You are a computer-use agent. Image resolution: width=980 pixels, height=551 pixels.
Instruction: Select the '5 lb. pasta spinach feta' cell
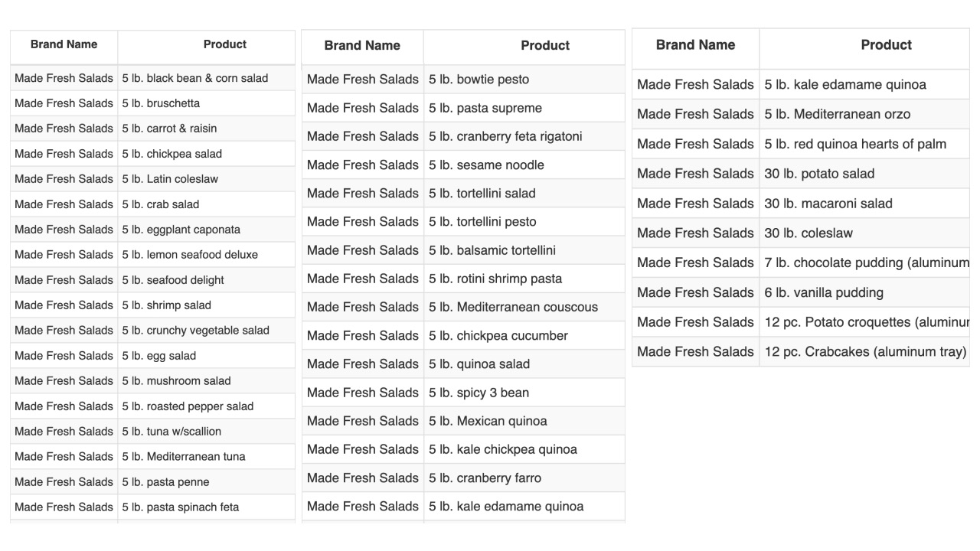(x=206, y=507)
